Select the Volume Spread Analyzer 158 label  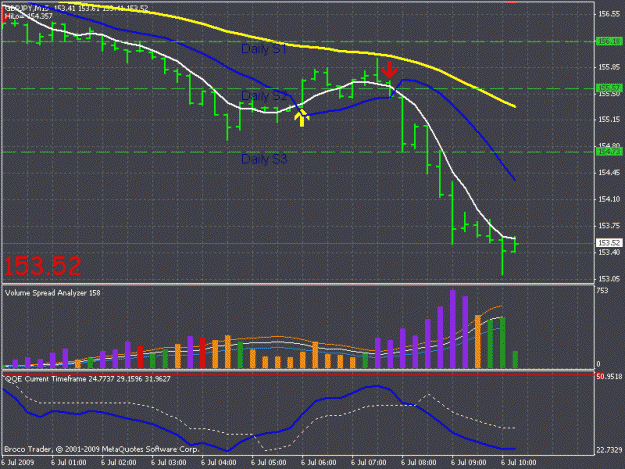click(53, 293)
